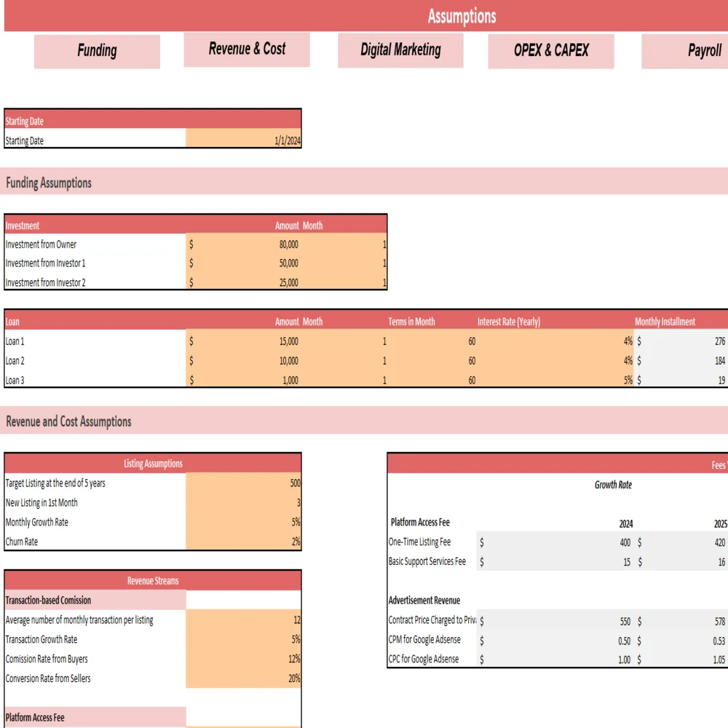Image resolution: width=728 pixels, height=728 pixels.
Task: Go to the Revenue & Cost section
Action: click(x=247, y=50)
